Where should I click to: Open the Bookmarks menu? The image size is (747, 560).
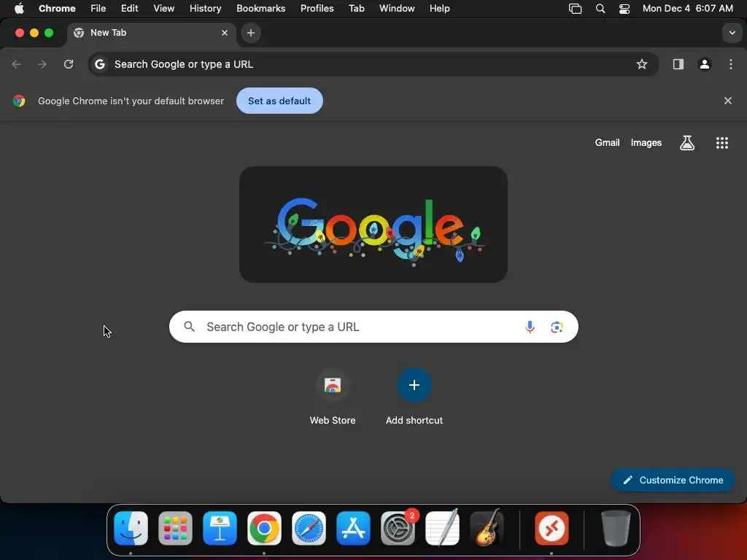click(260, 9)
